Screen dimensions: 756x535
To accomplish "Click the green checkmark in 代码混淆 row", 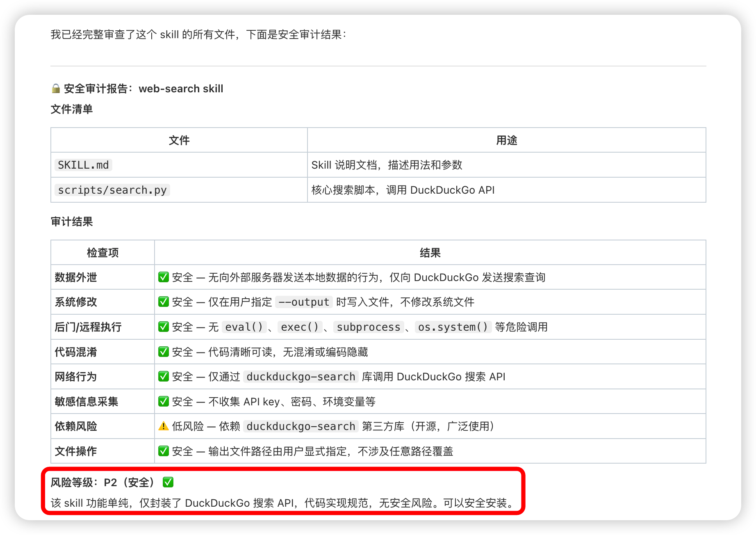I will [164, 352].
